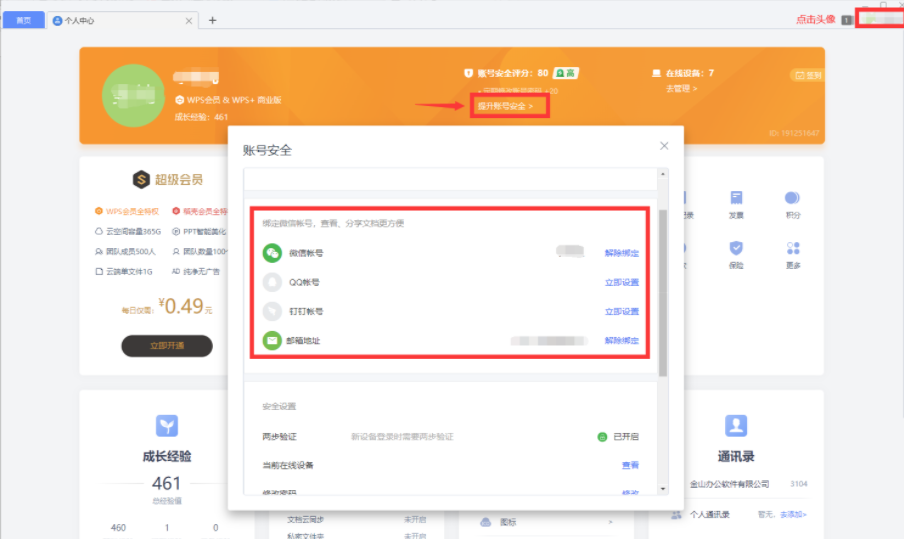Click the WPS会员 & WPS+ badge icon

pyautogui.click(x=179, y=100)
